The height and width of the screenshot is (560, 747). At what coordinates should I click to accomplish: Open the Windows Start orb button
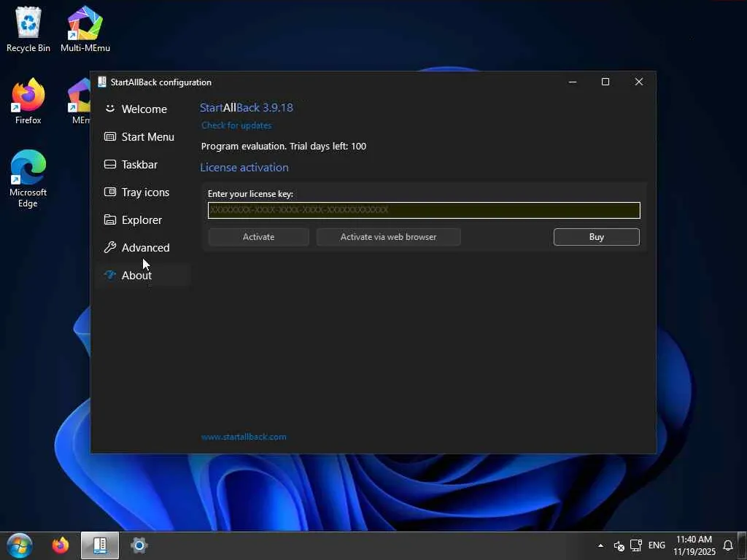20,545
